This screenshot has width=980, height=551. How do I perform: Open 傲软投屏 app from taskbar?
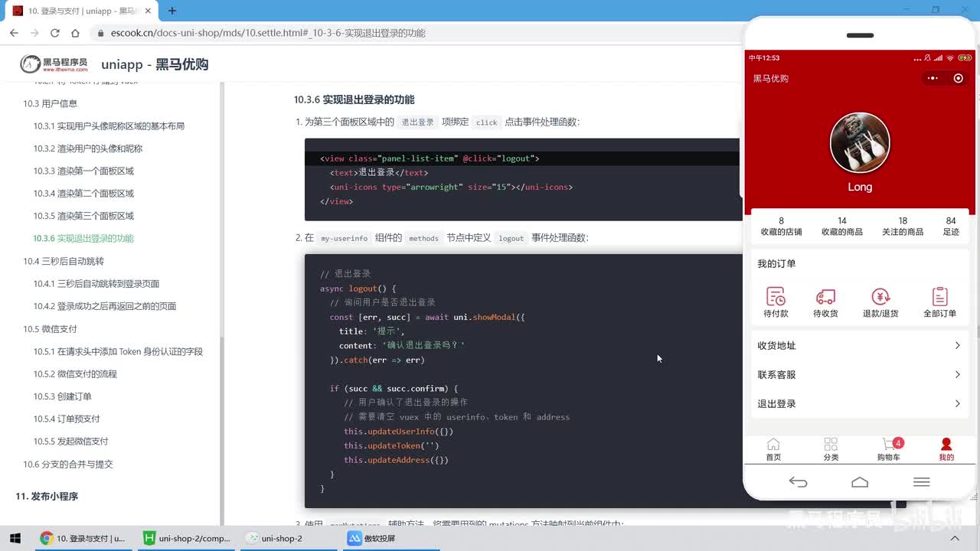point(372,538)
